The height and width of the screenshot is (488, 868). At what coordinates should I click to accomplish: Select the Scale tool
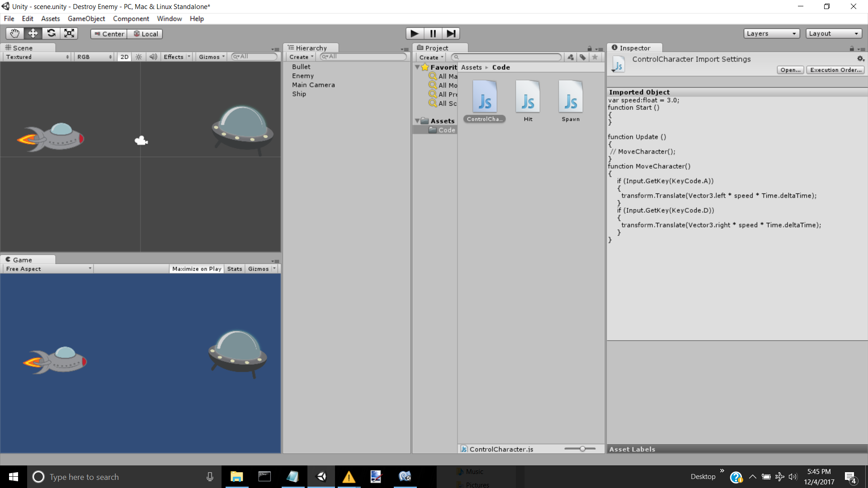point(69,33)
